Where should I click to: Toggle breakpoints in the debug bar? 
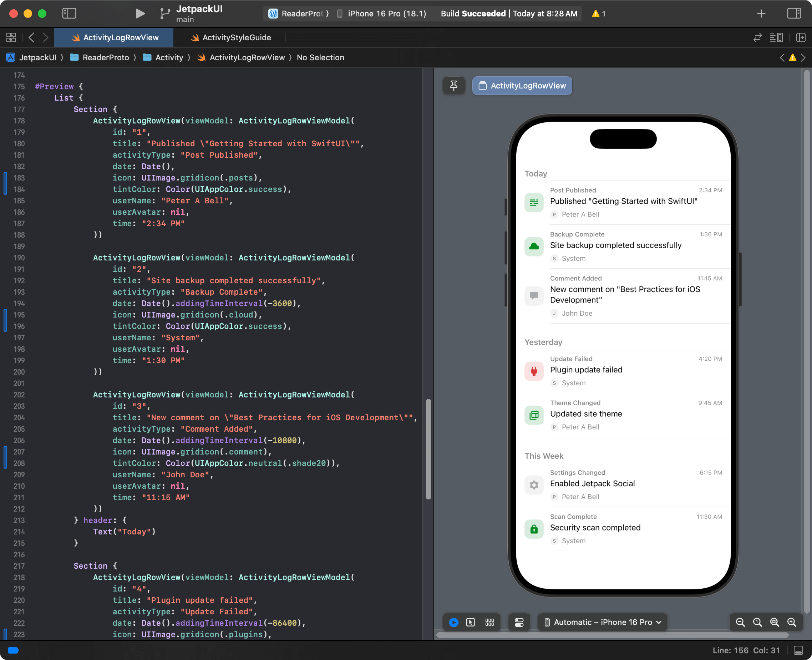tap(14, 650)
